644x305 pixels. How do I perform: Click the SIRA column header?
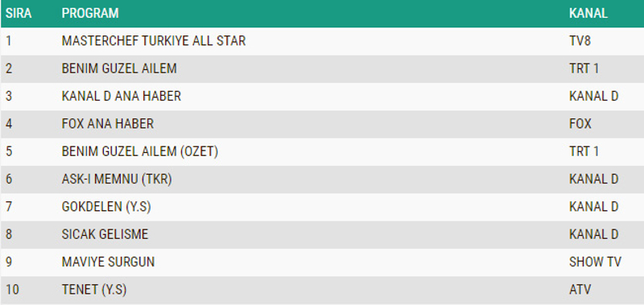(x=19, y=13)
